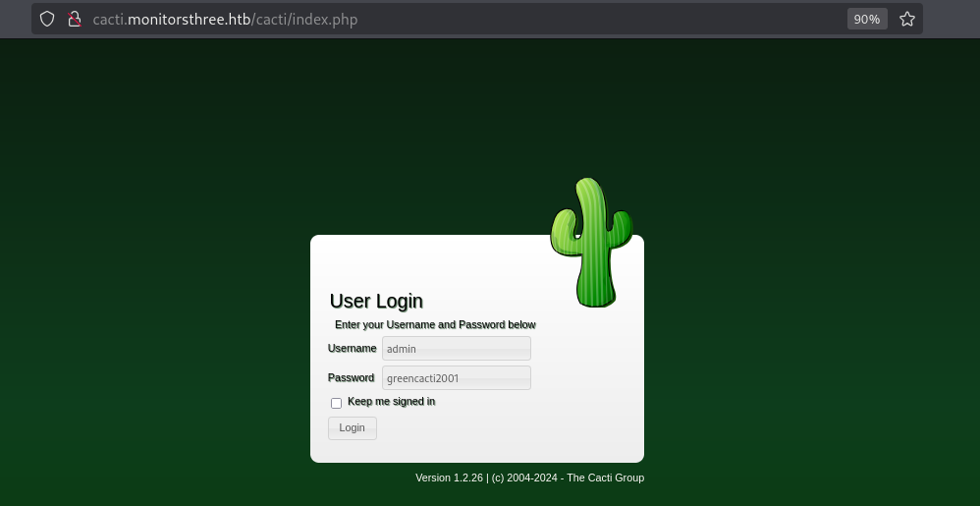Select the Keep me signed in label text
This screenshot has height=506, width=980.
391,402
